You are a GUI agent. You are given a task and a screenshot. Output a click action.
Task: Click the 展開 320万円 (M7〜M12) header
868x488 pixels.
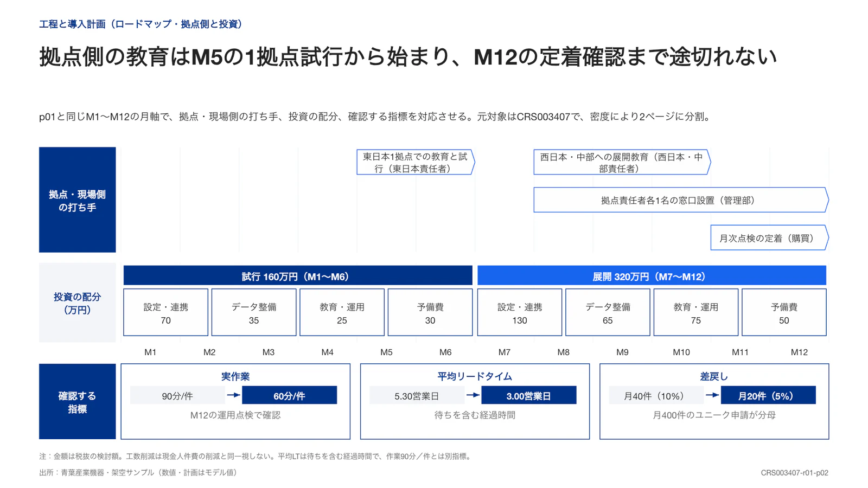(x=652, y=275)
